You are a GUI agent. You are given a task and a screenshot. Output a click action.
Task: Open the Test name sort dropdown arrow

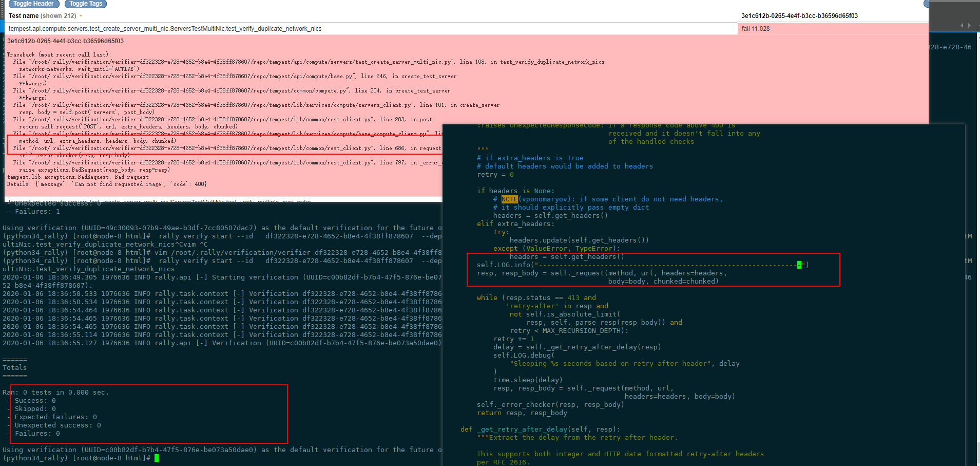pyautogui.click(x=81, y=16)
